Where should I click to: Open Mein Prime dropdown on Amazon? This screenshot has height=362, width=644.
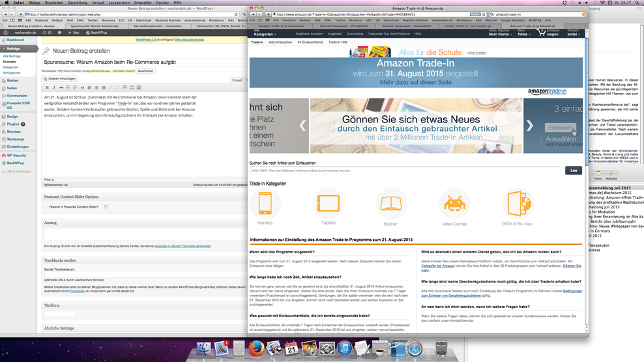click(x=523, y=33)
